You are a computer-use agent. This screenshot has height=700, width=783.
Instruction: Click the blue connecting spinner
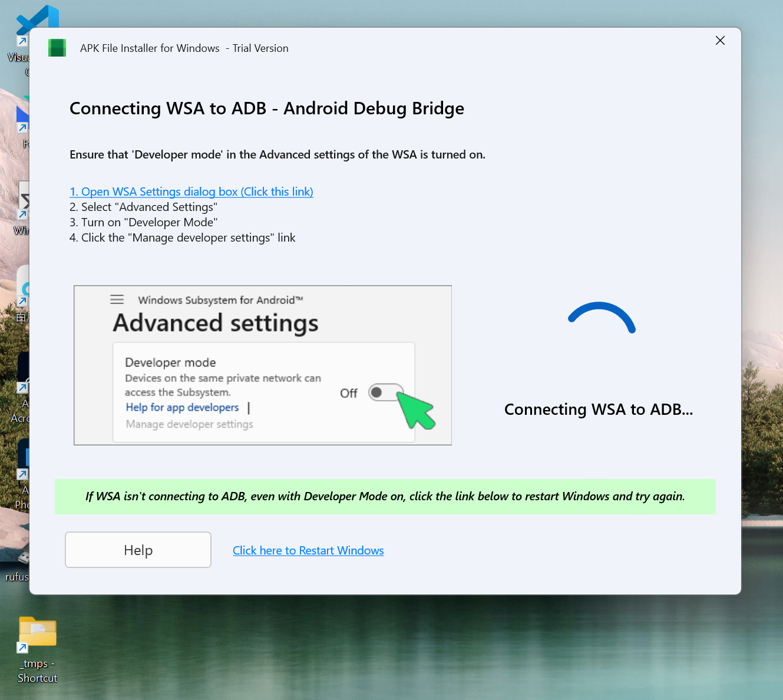(602, 318)
